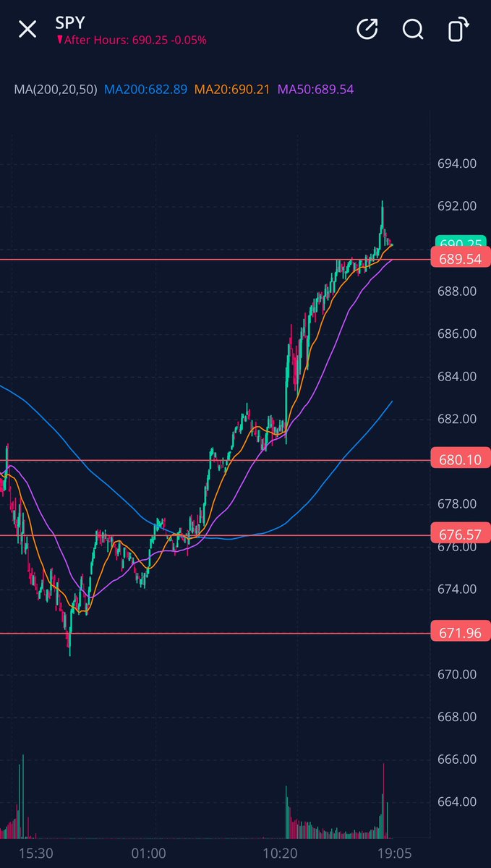Image resolution: width=491 pixels, height=868 pixels.
Task: Click the 670.00 price axis label
Action: click(457, 674)
